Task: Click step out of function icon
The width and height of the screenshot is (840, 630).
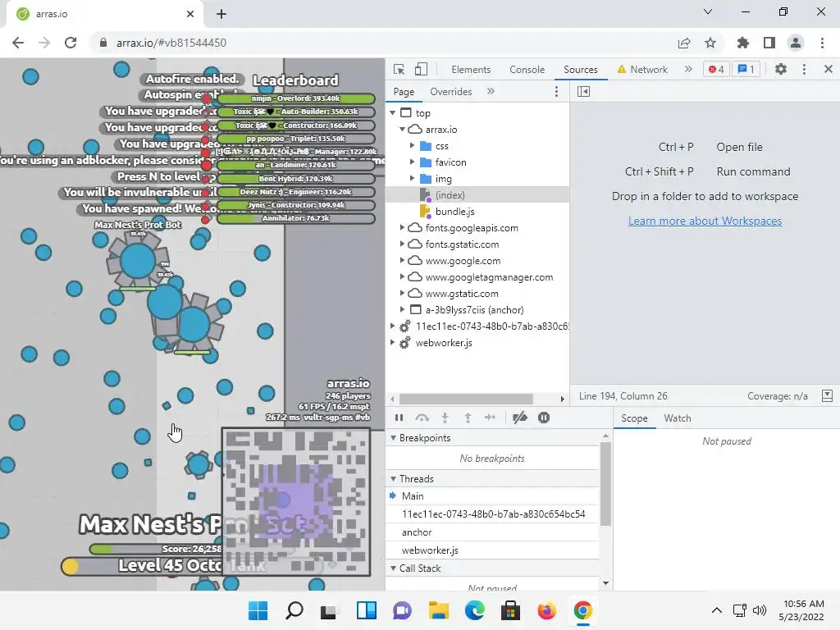Action: [468, 418]
